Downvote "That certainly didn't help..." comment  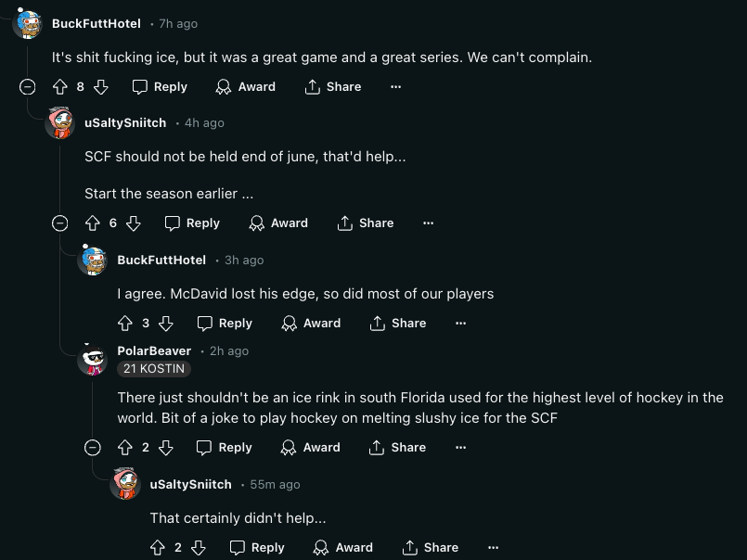point(199,548)
